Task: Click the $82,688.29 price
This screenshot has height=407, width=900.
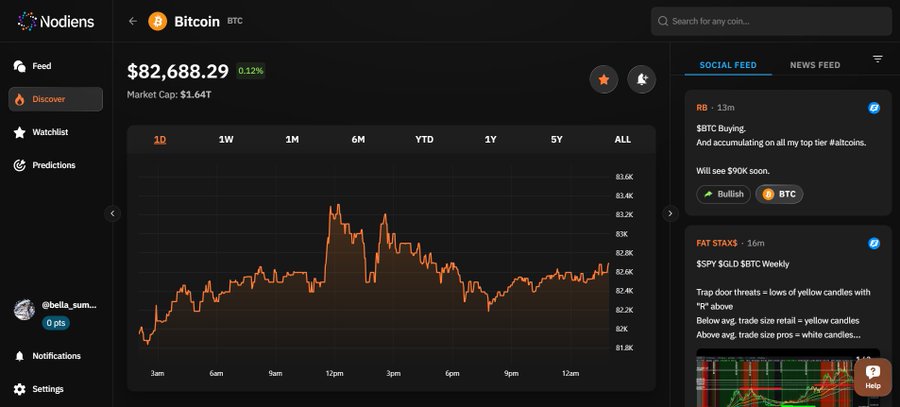Action: 178,71
